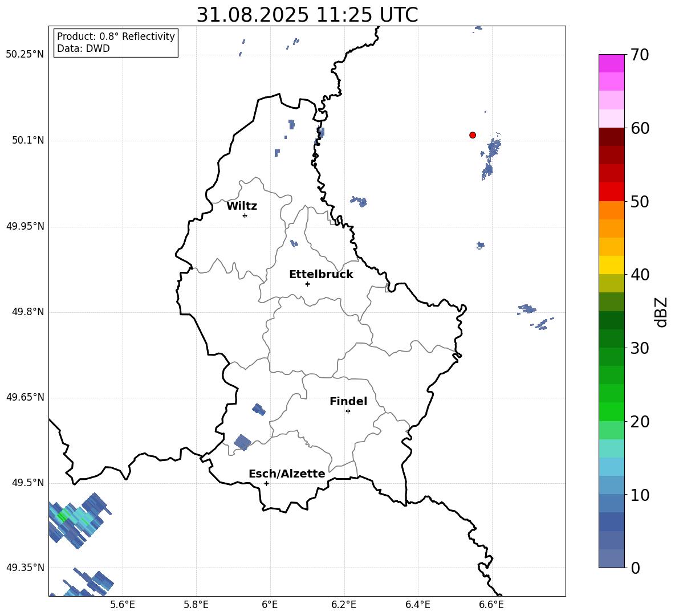
Task: Click the 50.1°N latitude label
Action: click(28, 140)
